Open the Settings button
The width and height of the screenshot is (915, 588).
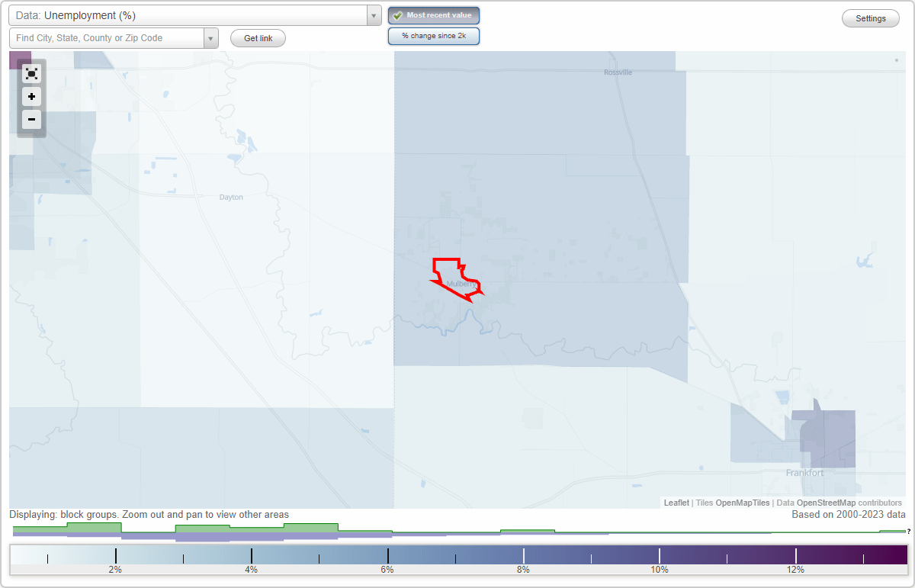871,18
